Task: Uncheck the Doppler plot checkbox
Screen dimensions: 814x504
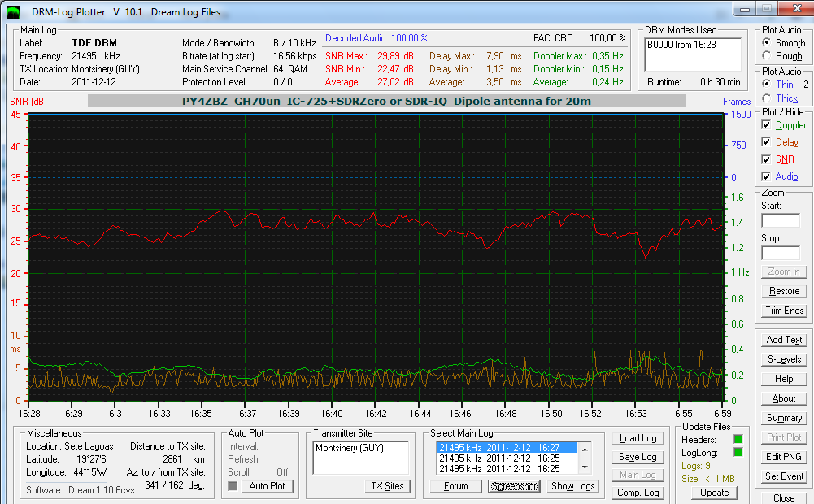Action: click(x=766, y=125)
